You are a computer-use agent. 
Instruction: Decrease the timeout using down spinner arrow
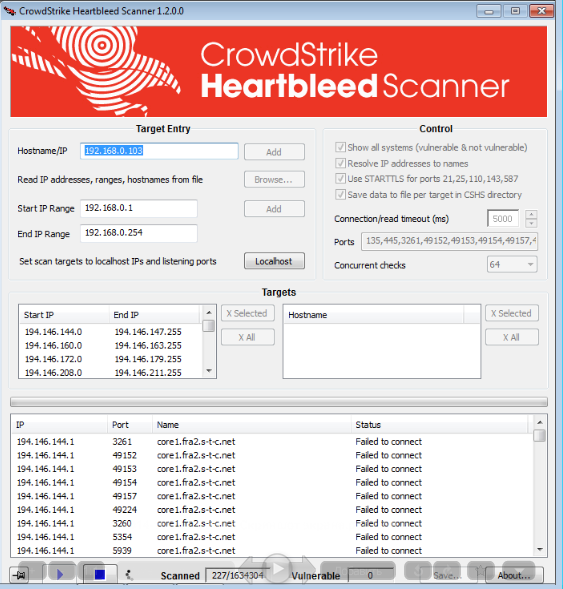pyautogui.click(x=531, y=223)
